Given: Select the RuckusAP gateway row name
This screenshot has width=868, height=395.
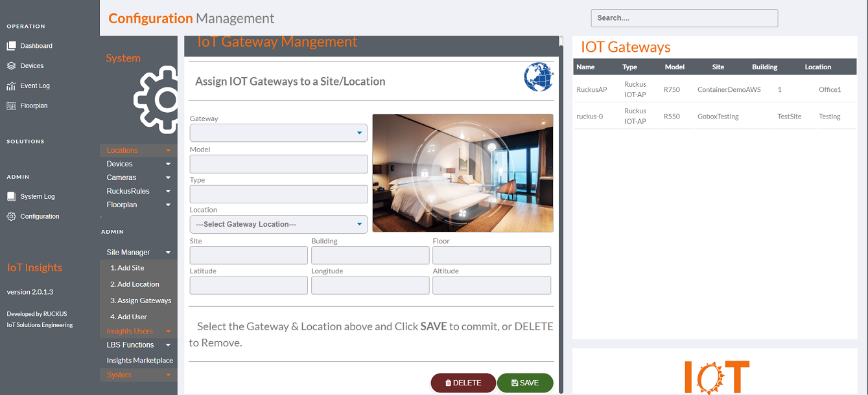Looking at the screenshot, I should [592, 89].
